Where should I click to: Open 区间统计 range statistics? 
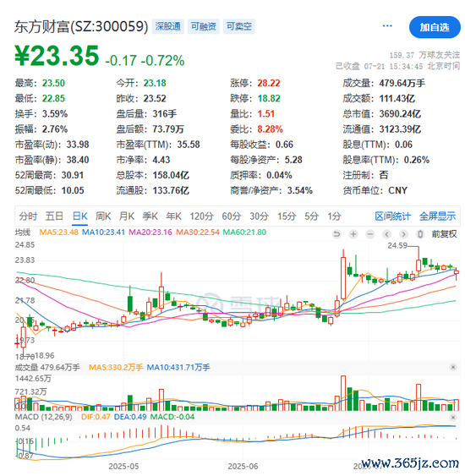pyautogui.click(x=393, y=216)
